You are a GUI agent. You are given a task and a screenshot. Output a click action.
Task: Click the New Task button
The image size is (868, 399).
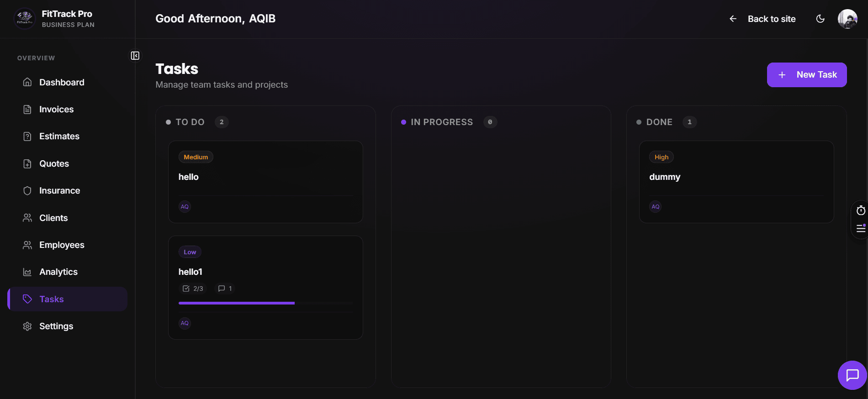[x=806, y=75]
